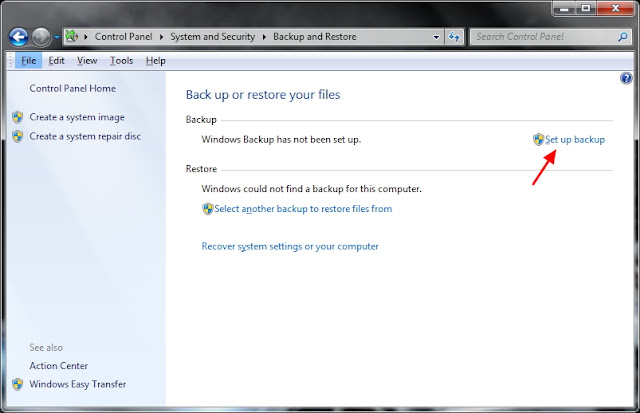Click 'Windows could not find a backup' text
This screenshot has width=640, height=413.
(311, 189)
